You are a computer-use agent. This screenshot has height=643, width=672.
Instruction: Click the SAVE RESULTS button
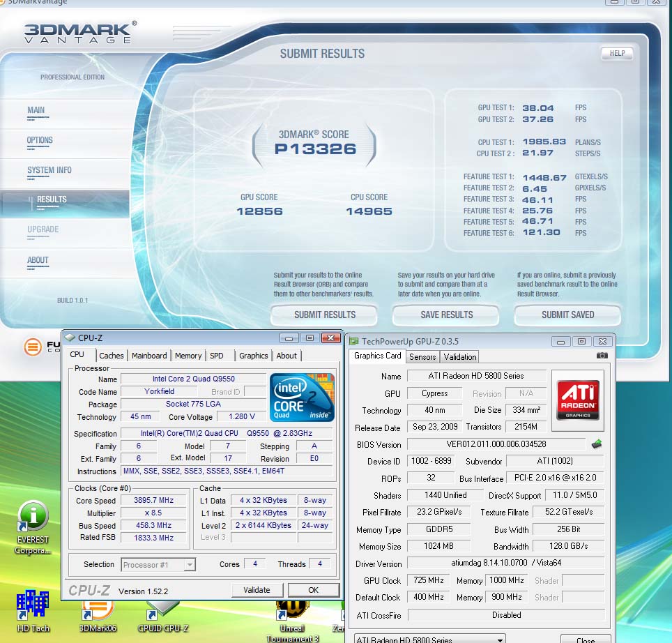[x=446, y=315]
